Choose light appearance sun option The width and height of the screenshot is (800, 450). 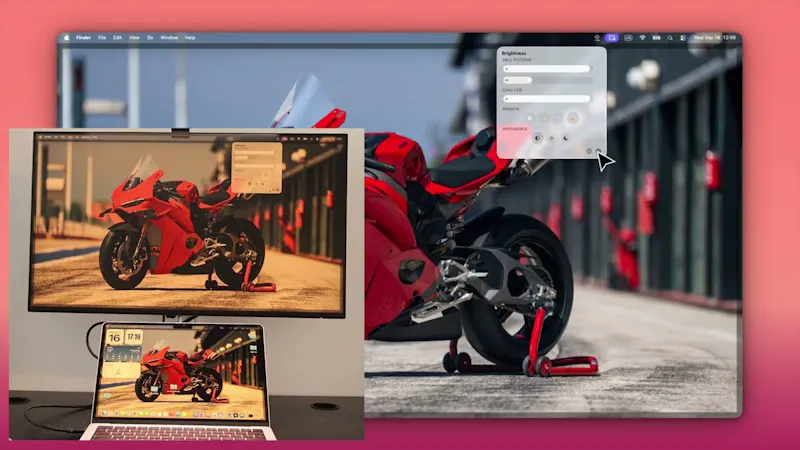[552, 138]
